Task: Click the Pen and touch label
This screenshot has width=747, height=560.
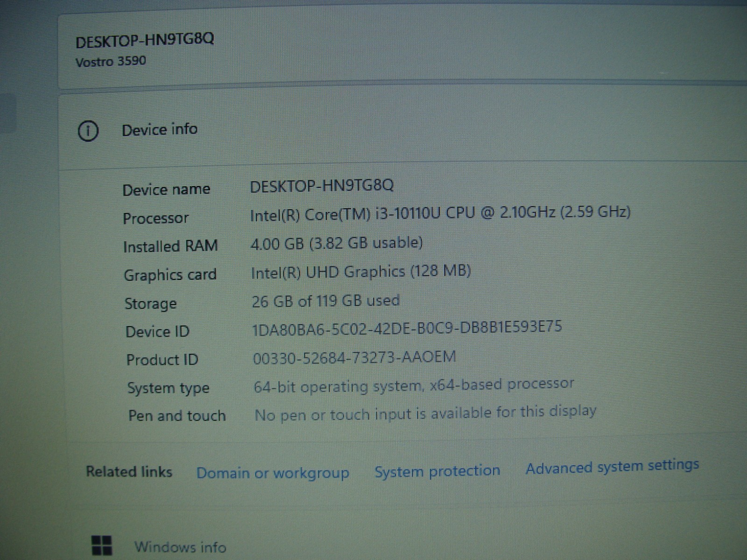Action: (x=177, y=416)
